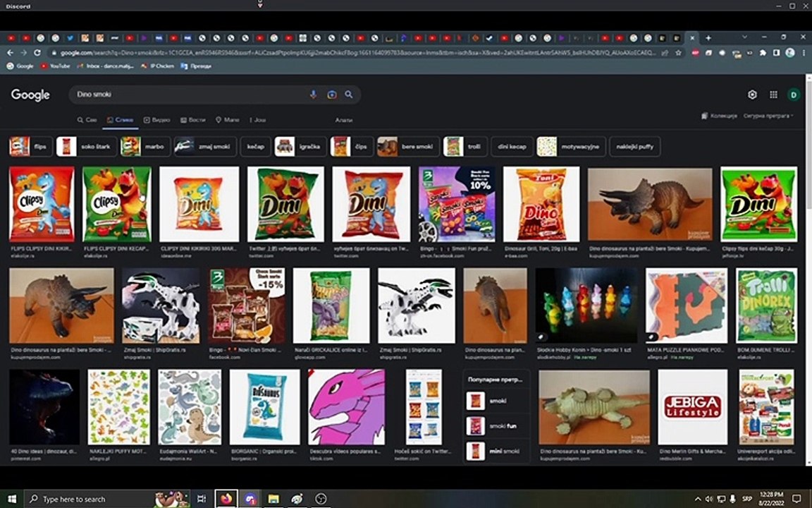Open Google quick settings gear icon
This screenshot has width=812, height=508.
[752, 95]
